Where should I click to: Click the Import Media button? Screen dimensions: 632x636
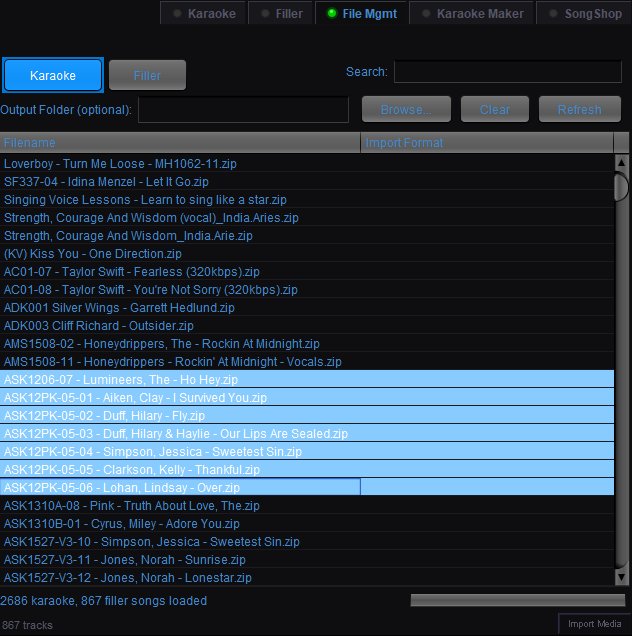click(x=594, y=624)
